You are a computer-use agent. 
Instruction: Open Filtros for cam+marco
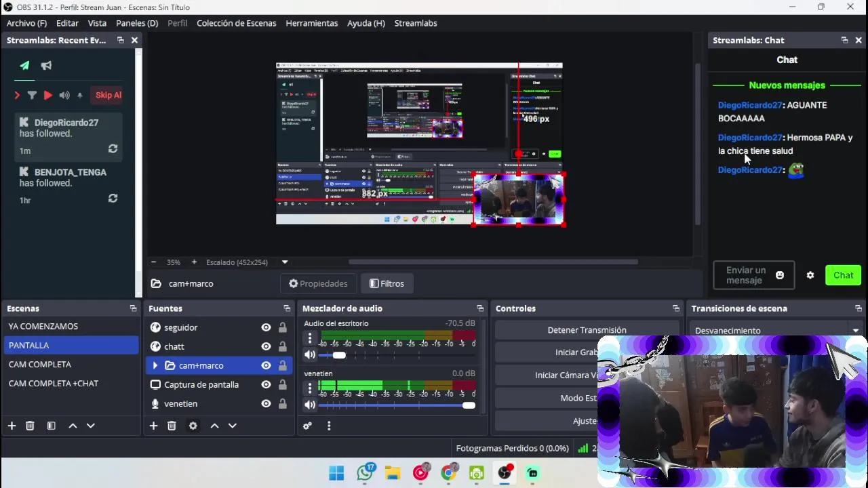387,283
